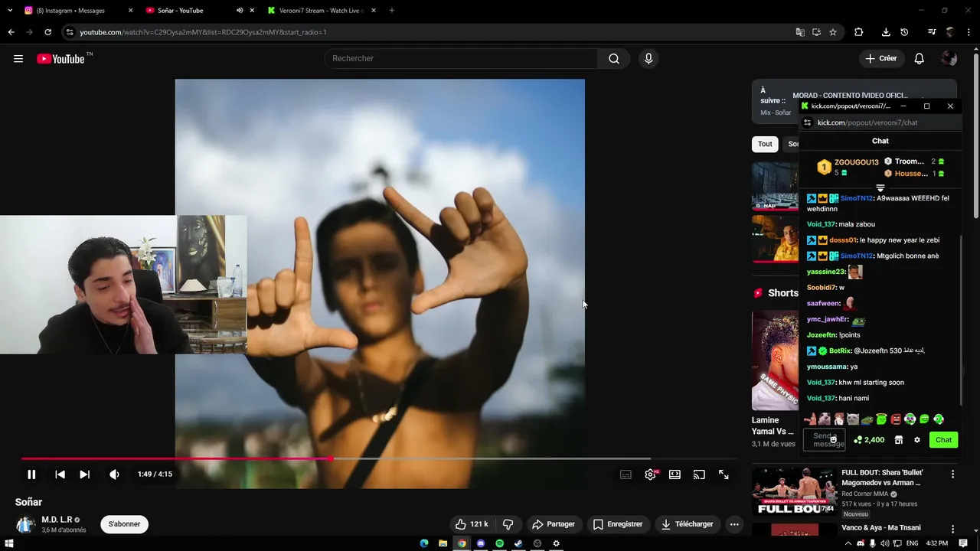Open Chrome three-dot menu
980x551 pixels.
coord(970,32)
